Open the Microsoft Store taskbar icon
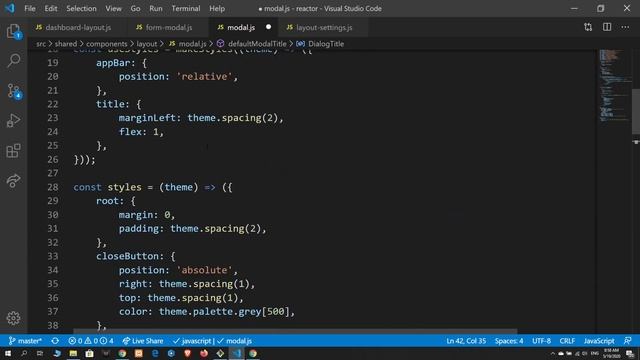 point(89,353)
